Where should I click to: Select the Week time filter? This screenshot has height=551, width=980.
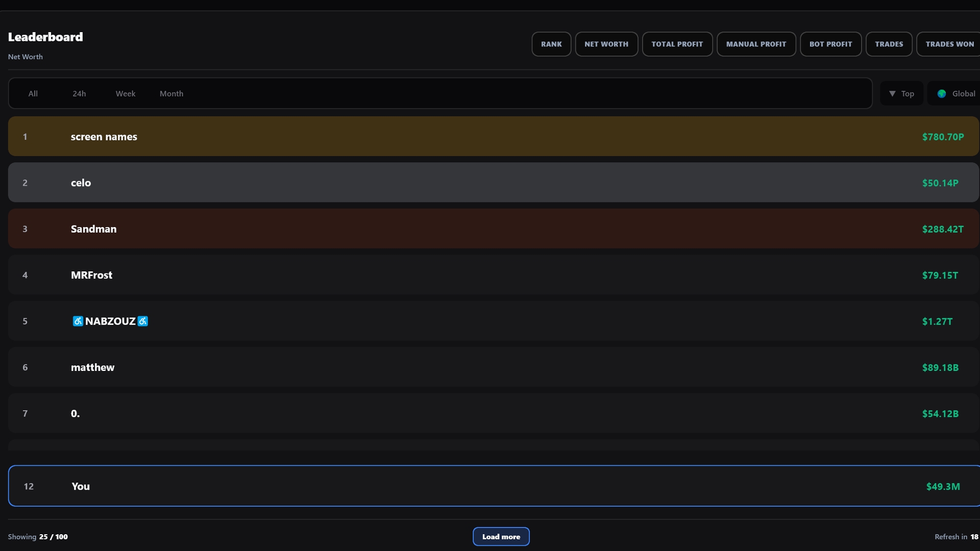coord(126,93)
